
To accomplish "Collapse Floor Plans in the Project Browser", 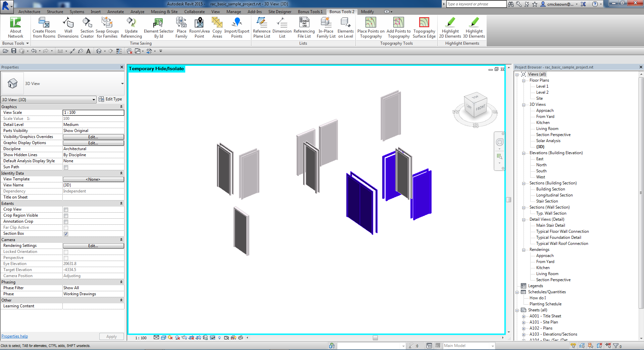I will 524,80.
